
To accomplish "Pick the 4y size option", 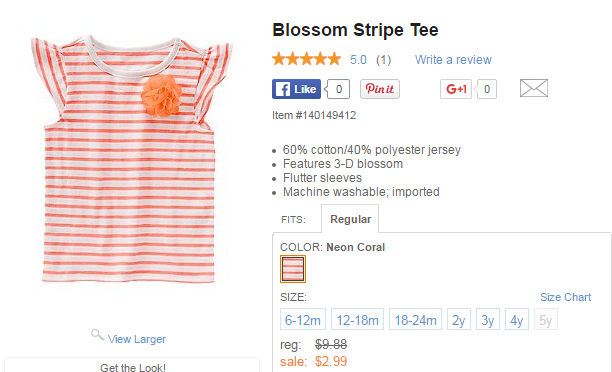I will click(517, 319).
